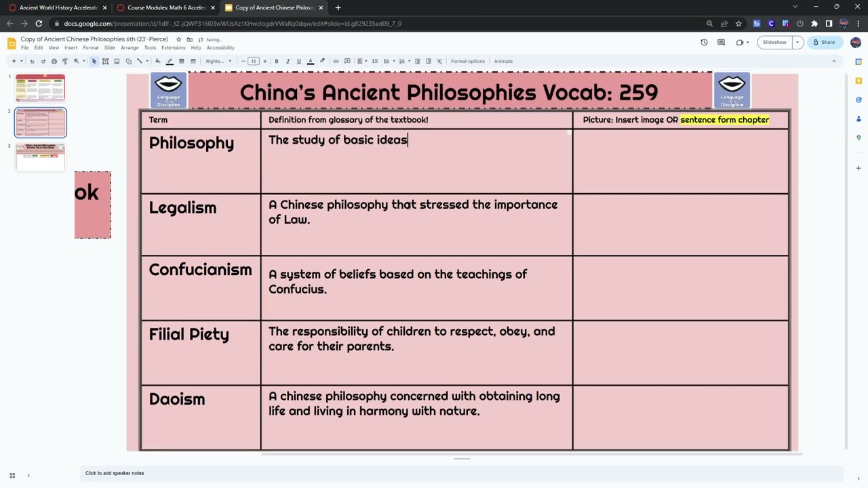Image resolution: width=868 pixels, height=488 pixels.
Task: Select the paint format tool
Action: pos(65,61)
